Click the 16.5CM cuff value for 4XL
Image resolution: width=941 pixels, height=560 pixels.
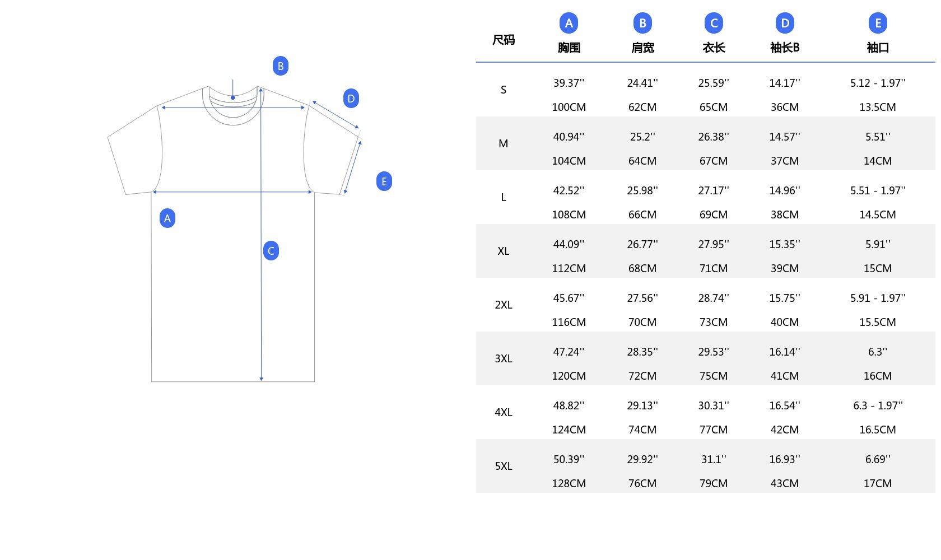878,430
